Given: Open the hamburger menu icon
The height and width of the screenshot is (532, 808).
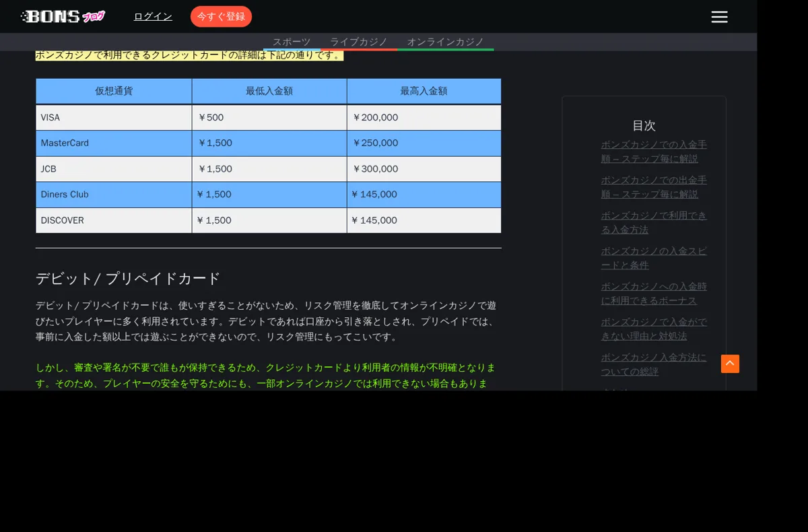Looking at the screenshot, I should point(719,17).
